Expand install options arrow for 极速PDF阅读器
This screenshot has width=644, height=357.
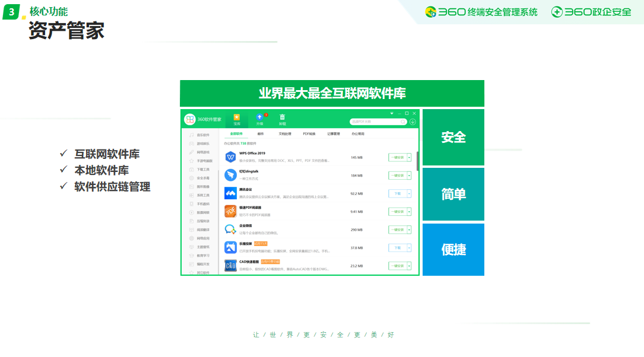pyautogui.click(x=409, y=212)
